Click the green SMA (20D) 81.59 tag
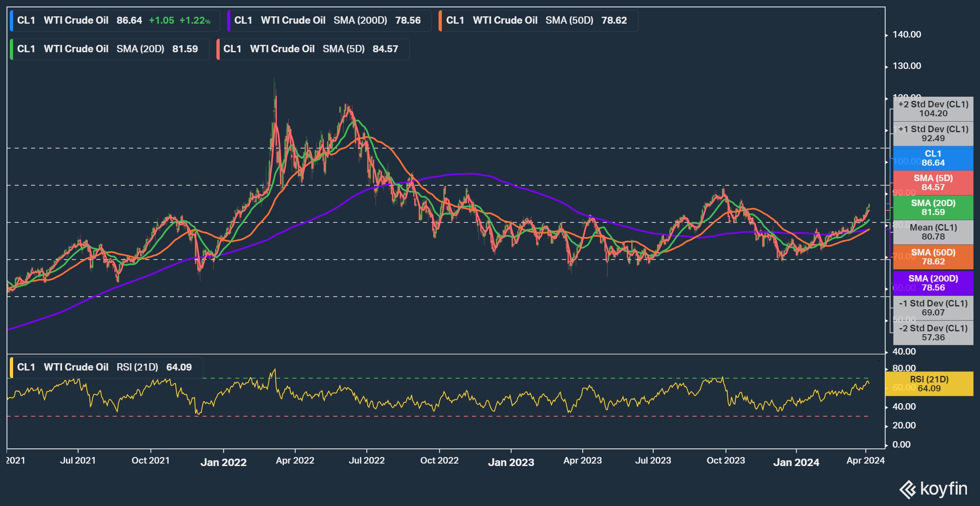This screenshot has width=980, height=506. click(x=933, y=208)
